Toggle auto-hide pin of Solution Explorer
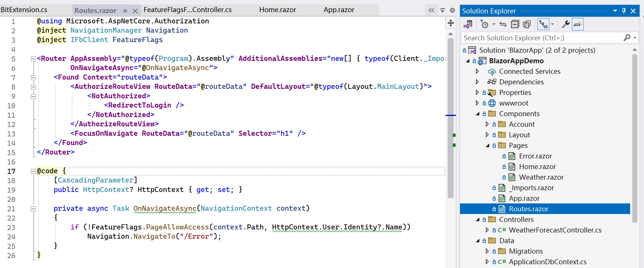Screen dimensions: 644x268 point(624,11)
